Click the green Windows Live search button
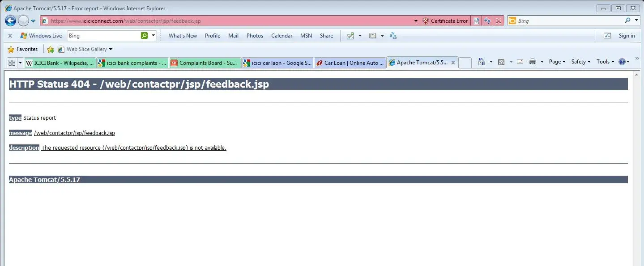 (144, 36)
